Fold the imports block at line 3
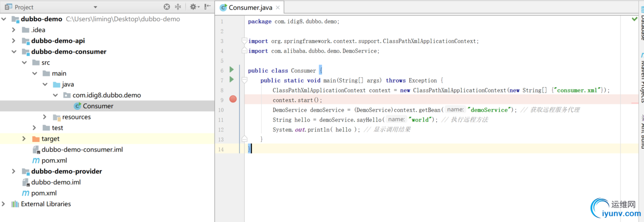The width and height of the screenshot is (644, 222). (x=244, y=41)
